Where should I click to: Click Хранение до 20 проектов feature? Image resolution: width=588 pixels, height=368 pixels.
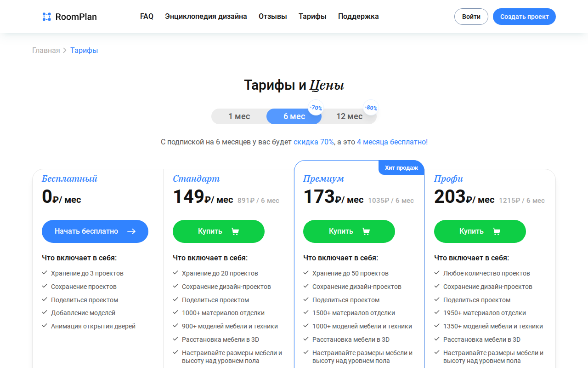tap(220, 273)
